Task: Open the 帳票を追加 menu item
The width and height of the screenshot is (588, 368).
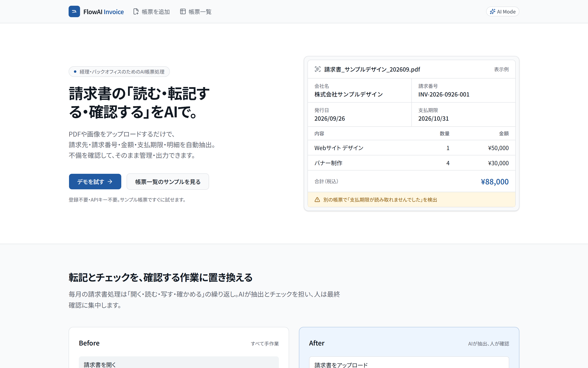Action: [x=151, y=12]
